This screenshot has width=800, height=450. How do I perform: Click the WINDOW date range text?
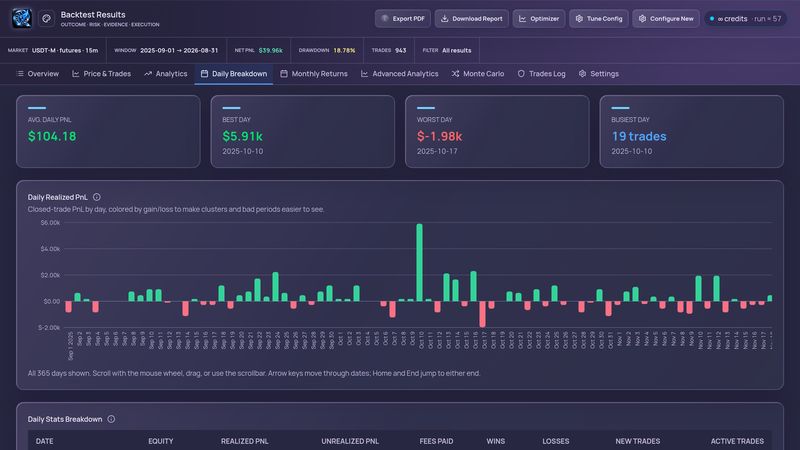click(x=179, y=51)
